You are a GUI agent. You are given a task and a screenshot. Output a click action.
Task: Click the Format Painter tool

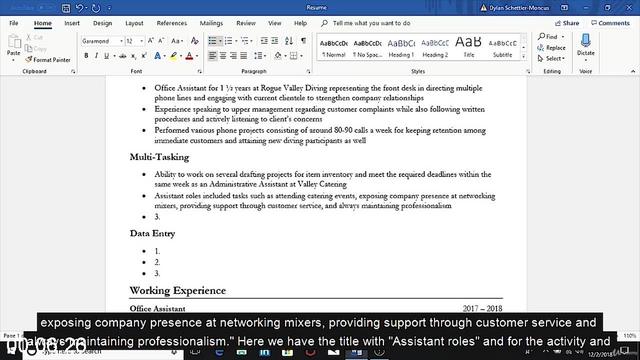pyautogui.click(x=48, y=60)
